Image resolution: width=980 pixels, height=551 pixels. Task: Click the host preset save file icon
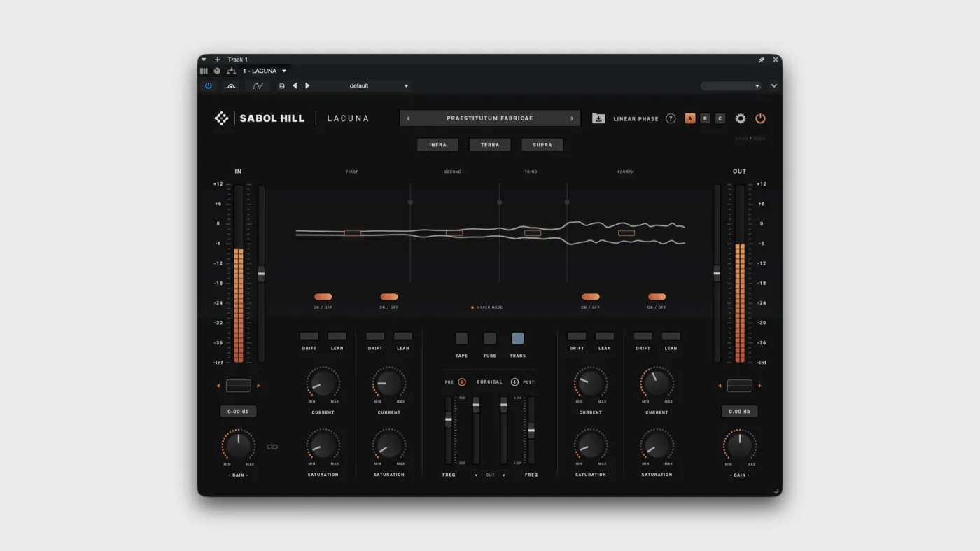coord(282,86)
